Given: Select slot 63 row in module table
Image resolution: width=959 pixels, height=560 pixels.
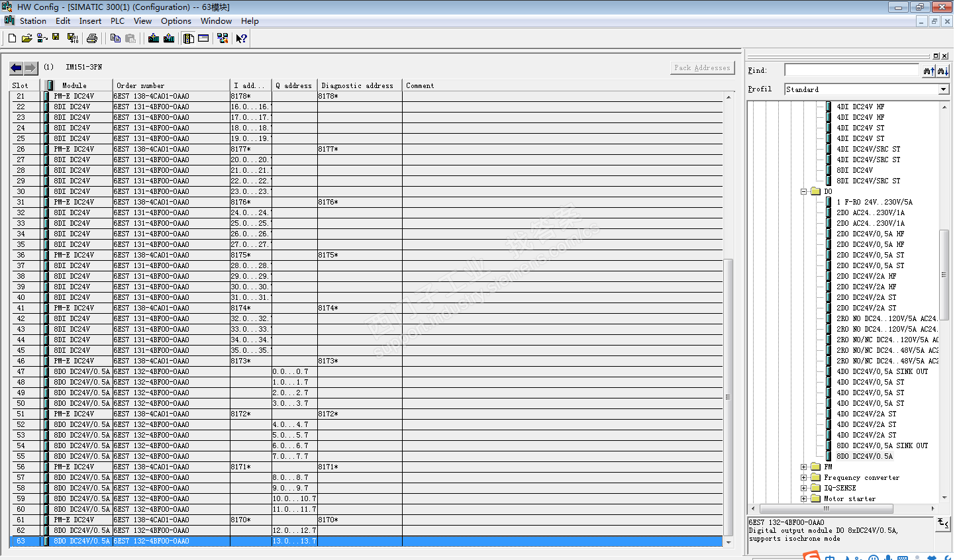Looking at the screenshot, I should tap(367, 541).
